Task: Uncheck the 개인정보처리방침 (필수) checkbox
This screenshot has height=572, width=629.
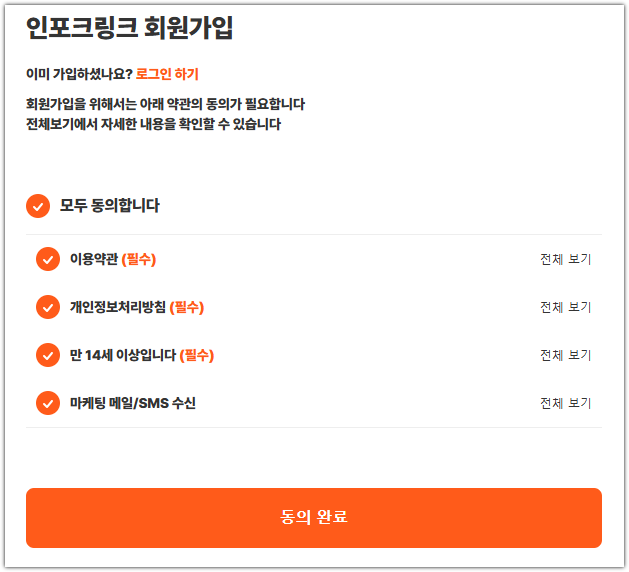Action: tap(48, 307)
